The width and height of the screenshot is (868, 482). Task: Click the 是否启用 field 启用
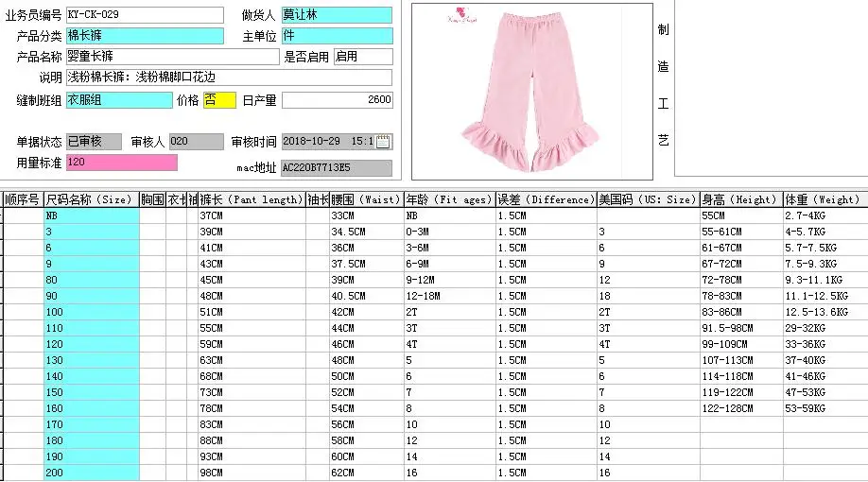click(x=363, y=57)
